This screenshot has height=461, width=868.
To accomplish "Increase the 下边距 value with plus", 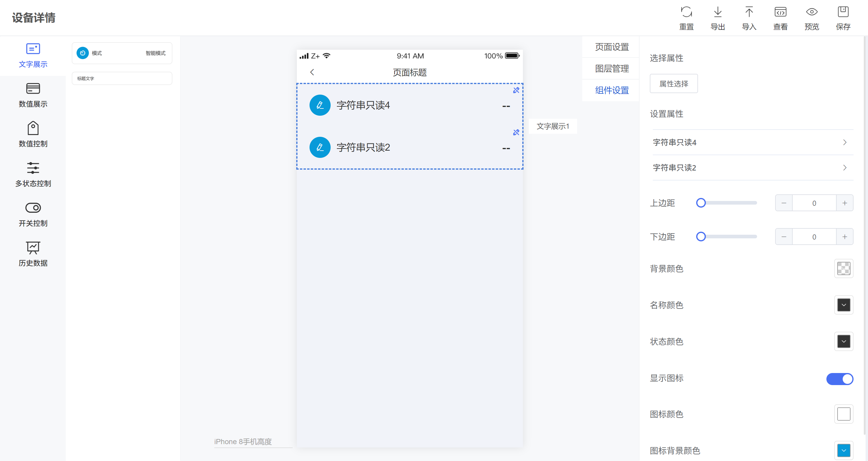I will (844, 237).
